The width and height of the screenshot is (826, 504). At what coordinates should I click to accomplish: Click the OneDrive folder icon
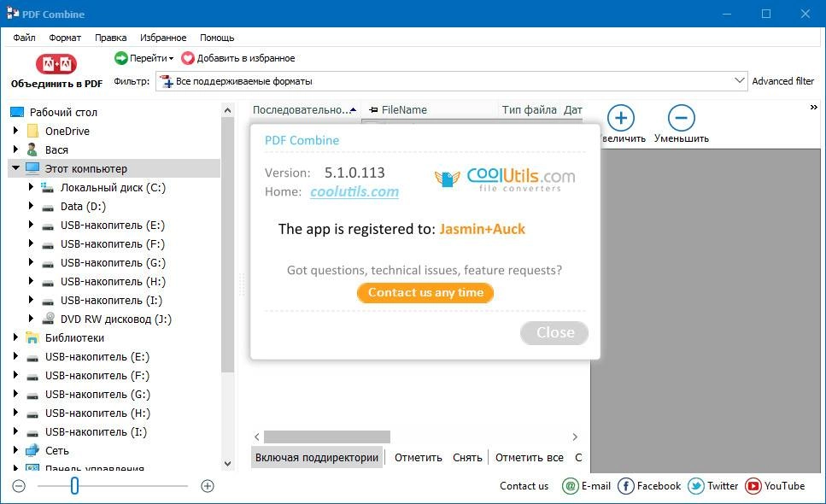(32, 132)
